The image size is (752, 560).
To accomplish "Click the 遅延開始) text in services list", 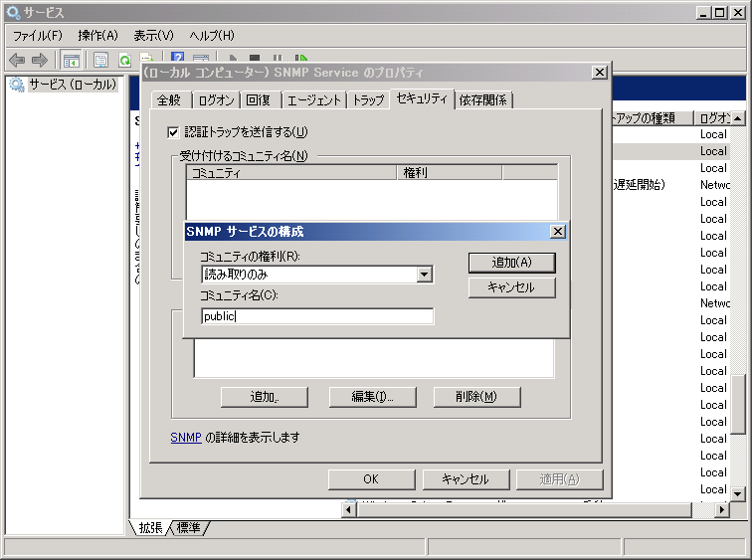I will [x=640, y=185].
